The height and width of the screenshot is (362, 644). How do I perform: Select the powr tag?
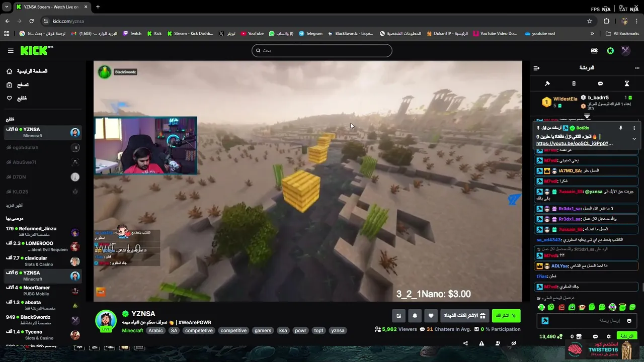300,331
